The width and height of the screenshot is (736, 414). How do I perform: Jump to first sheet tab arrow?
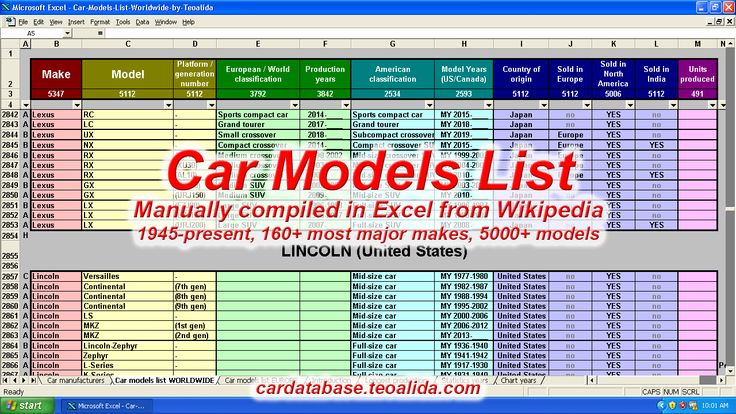point(5,380)
